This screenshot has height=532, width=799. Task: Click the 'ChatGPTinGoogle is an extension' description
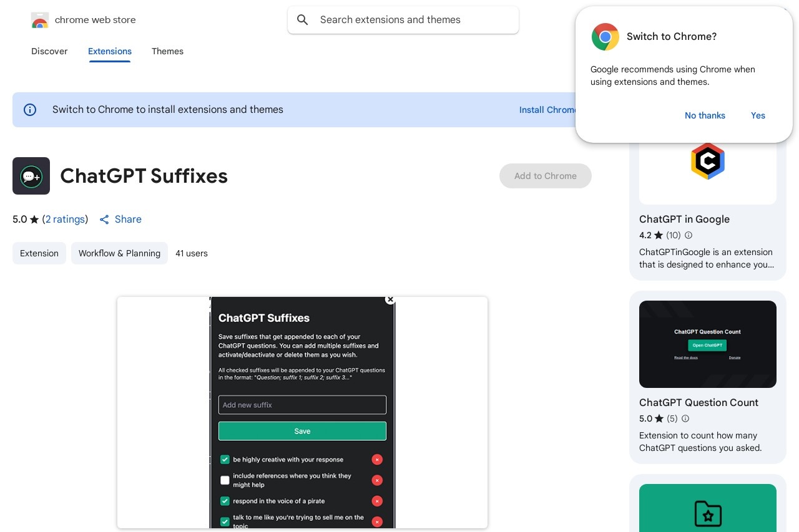pos(707,258)
